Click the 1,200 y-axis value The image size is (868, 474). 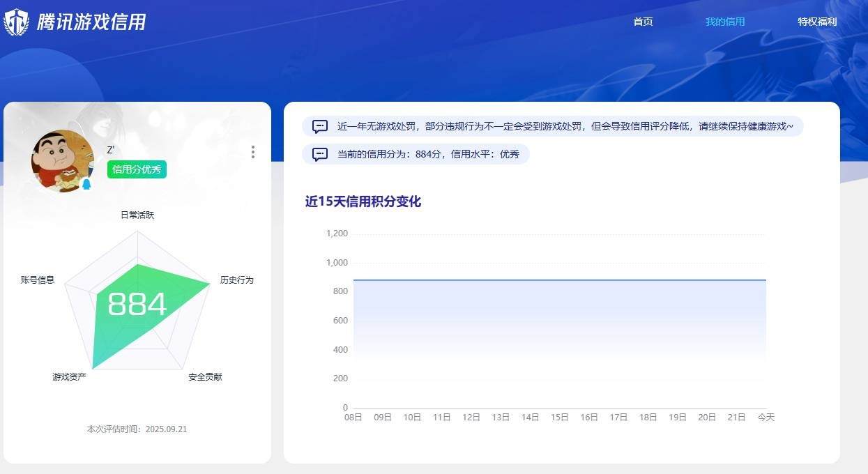pos(337,234)
